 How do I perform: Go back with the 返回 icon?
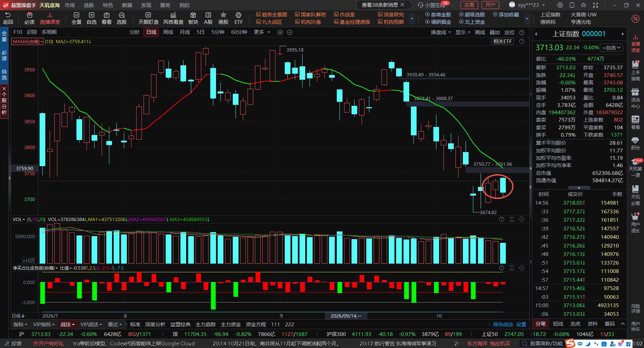click(x=8, y=18)
